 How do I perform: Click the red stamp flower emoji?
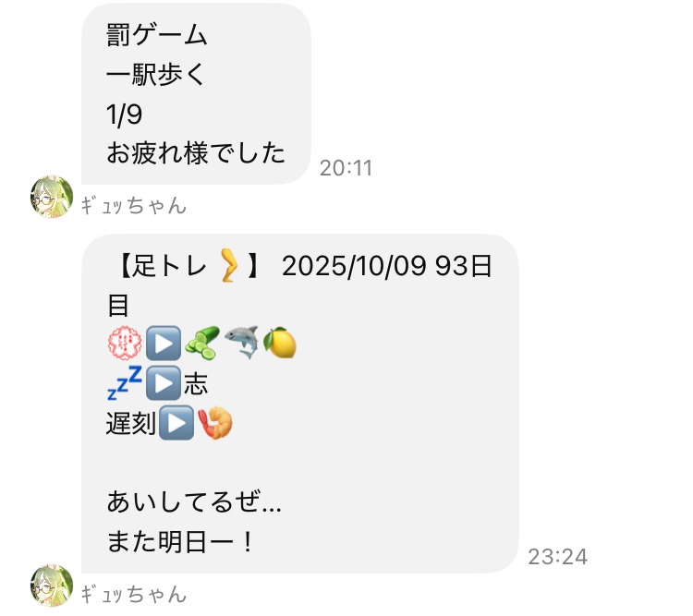125,344
